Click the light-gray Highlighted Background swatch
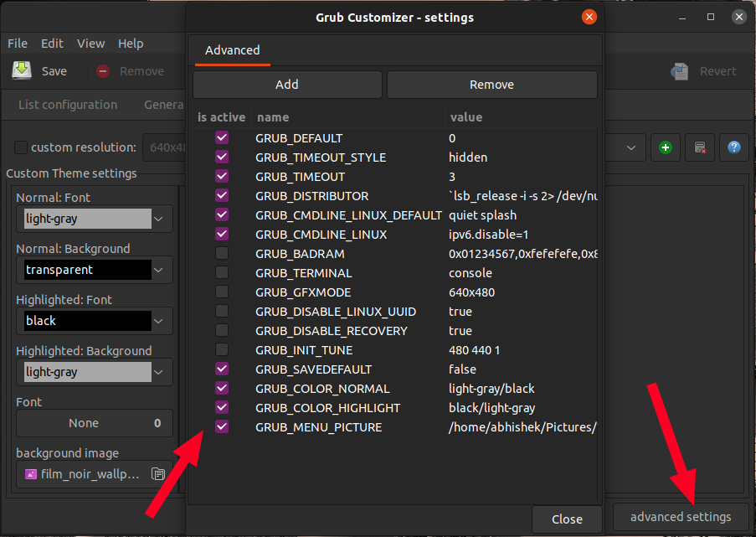This screenshot has width=756, height=537. (x=88, y=373)
